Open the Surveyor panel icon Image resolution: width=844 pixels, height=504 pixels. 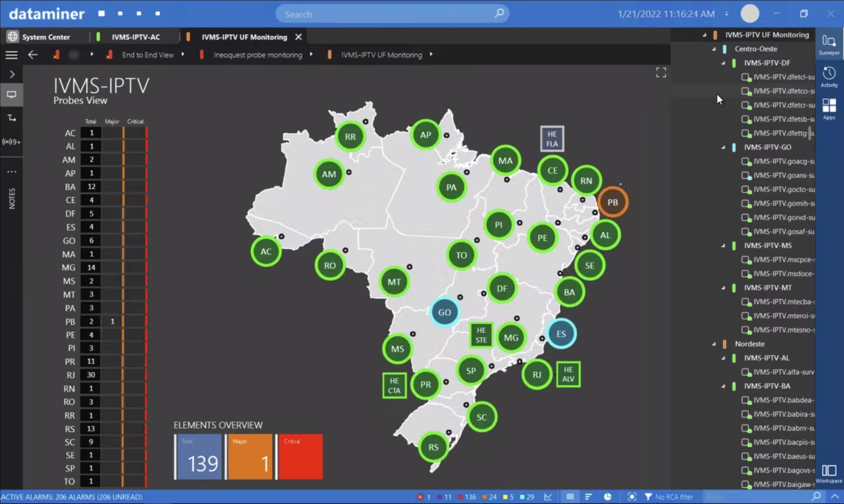829,45
